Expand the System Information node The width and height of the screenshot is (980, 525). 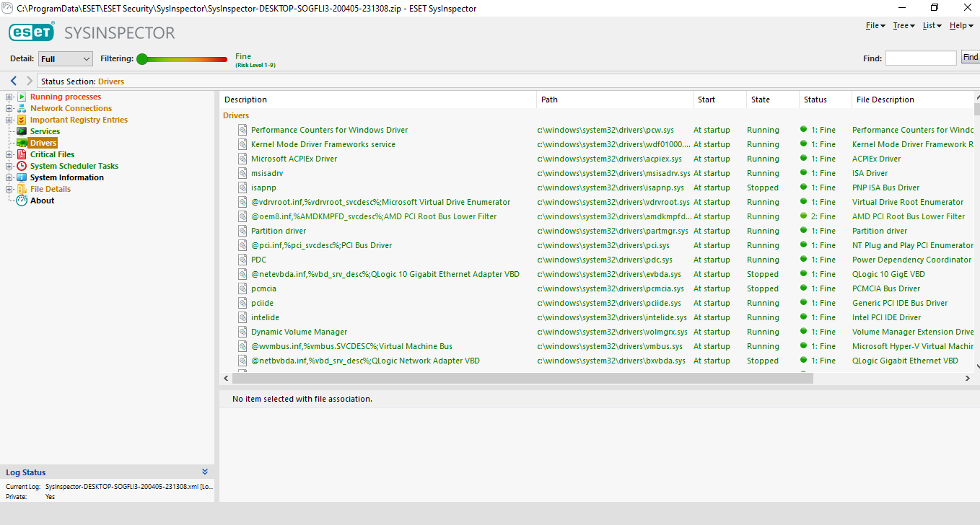click(9, 177)
